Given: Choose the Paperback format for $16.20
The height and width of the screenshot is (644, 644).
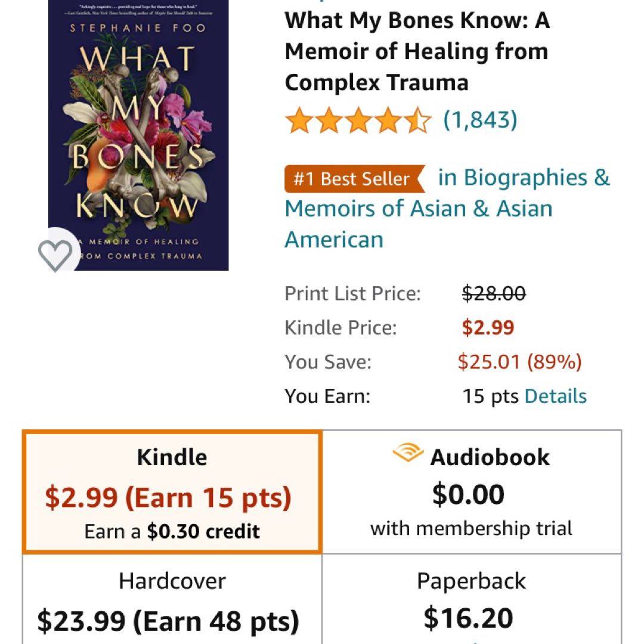Looking at the screenshot, I should pyautogui.click(x=472, y=602).
